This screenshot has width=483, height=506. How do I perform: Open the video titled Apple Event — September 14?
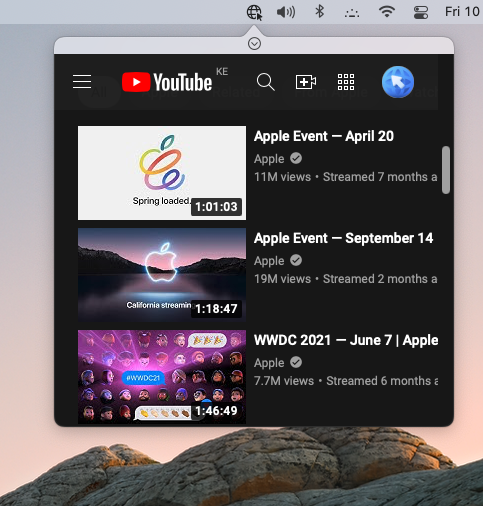(344, 238)
